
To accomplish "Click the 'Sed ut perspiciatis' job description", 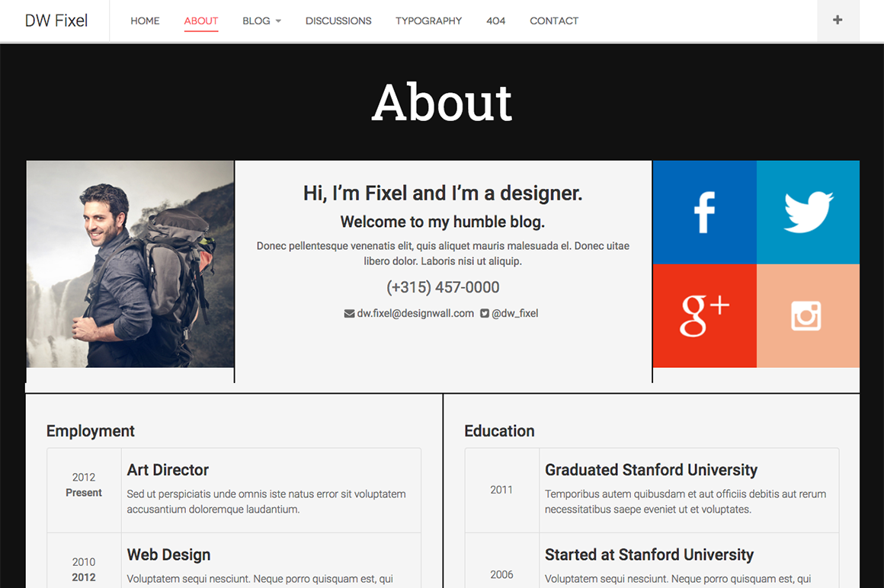I will [x=266, y=501].
